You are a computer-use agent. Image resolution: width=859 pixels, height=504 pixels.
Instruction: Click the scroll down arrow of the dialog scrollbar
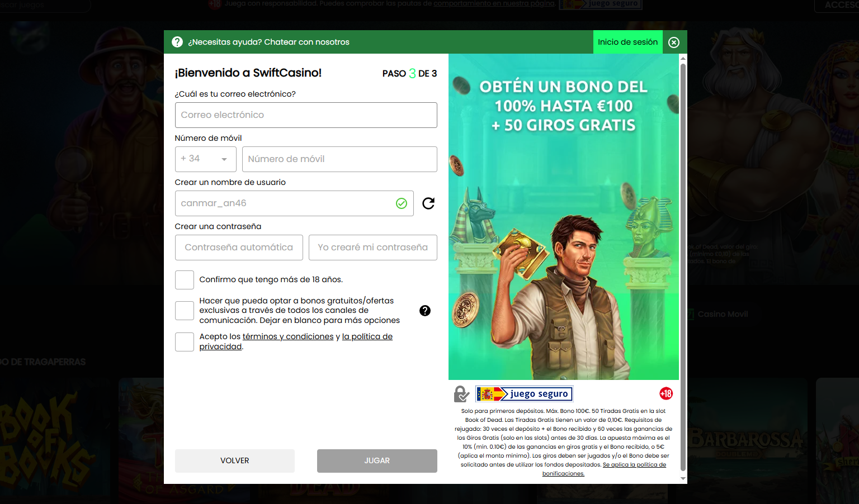click(683, 479)
